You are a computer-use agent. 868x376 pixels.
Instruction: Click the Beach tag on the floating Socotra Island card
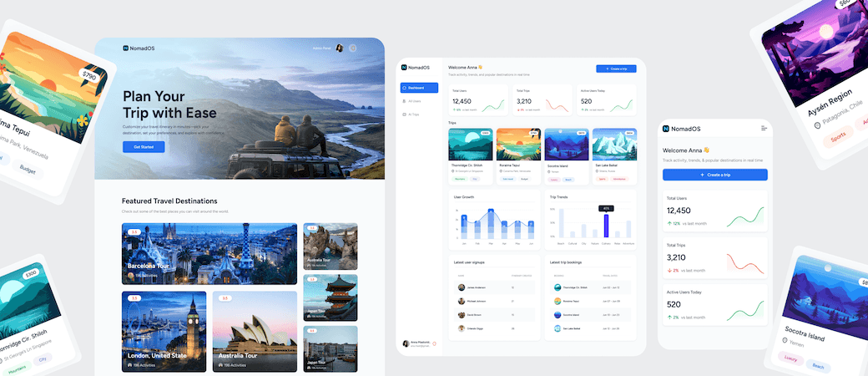[818, 365]
